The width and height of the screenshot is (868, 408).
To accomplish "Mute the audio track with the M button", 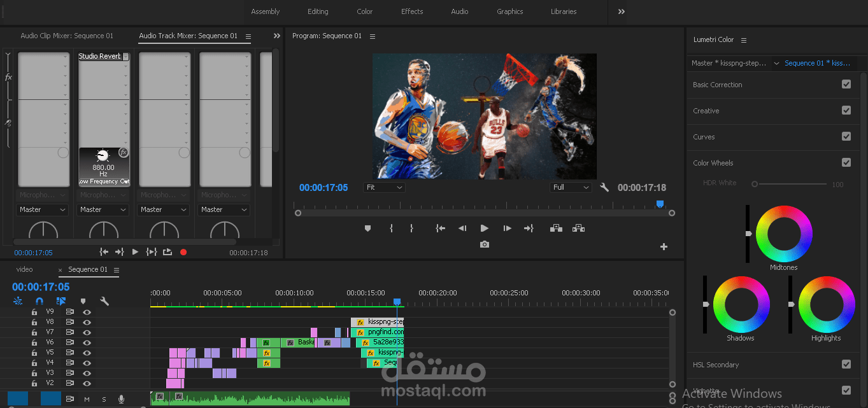I will 85,399.
